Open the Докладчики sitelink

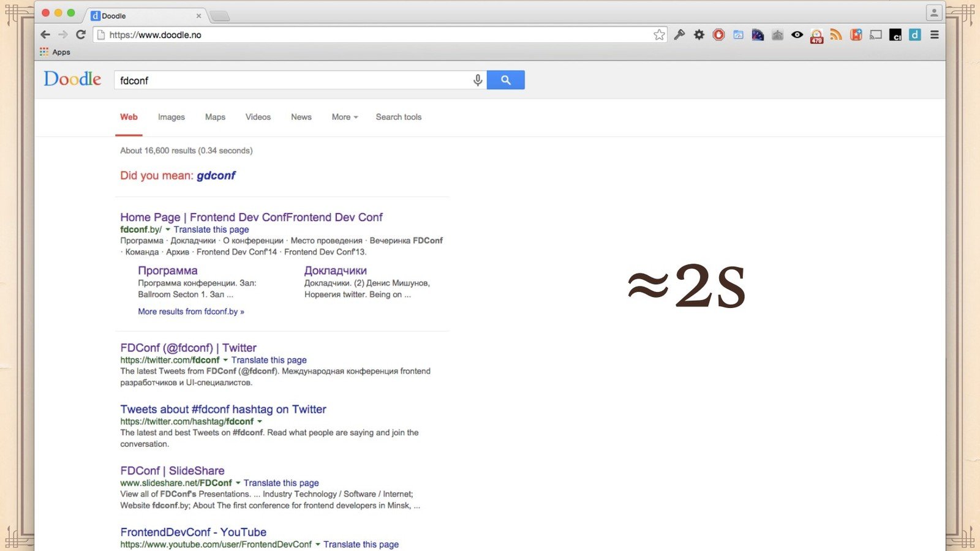pos(336,271)
